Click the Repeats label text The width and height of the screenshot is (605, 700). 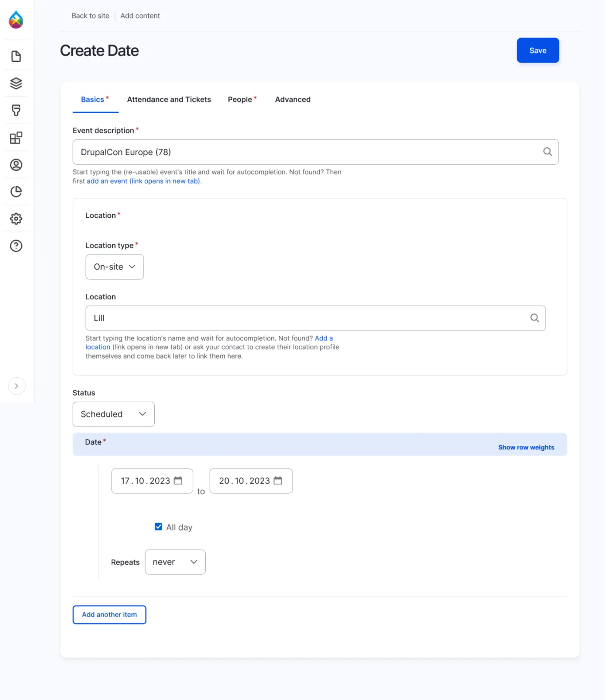coord(125,562)
